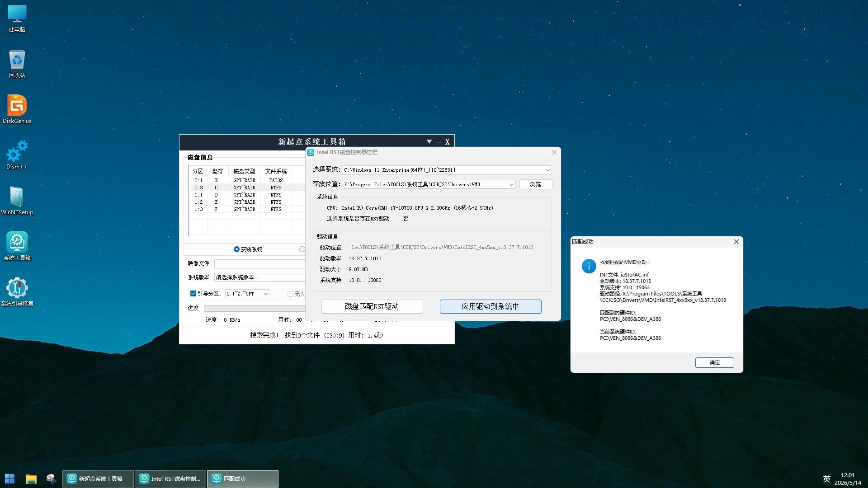Click the 文件系统 column header
The width and height of the screenshot is (868, 488).
click(x=276, y=171)
